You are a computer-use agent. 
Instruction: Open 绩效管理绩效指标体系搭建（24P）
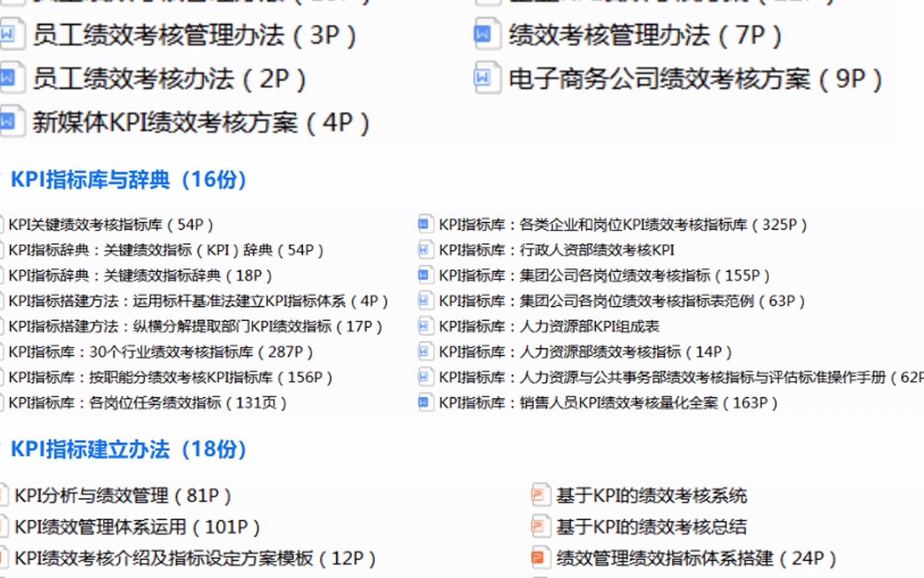(x=696, y=559)
